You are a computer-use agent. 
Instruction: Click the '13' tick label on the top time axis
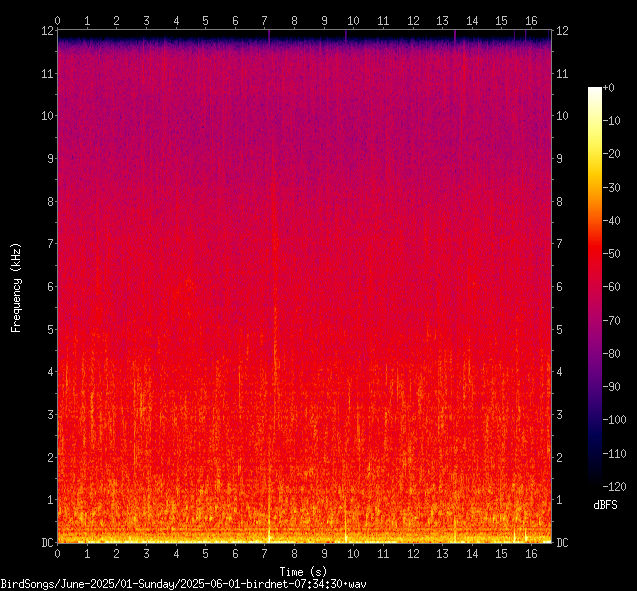tap(442, 21)
